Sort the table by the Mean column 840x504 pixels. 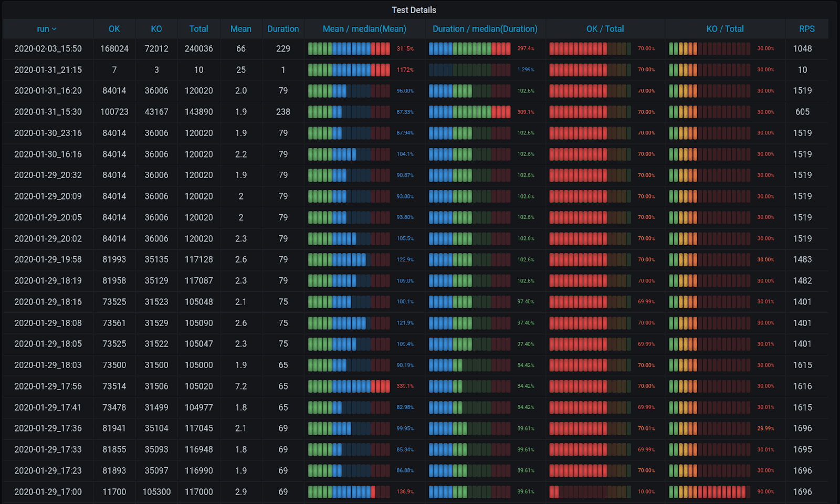[x=240, y=29]
